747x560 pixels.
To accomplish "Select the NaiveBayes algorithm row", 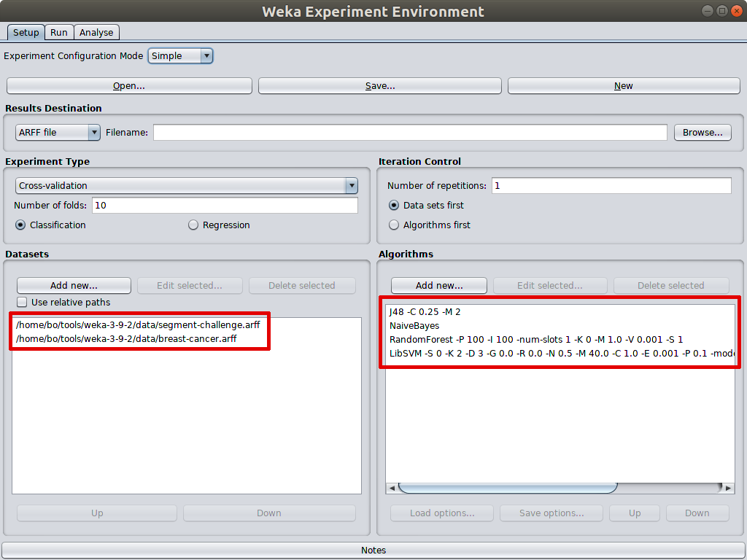I will pos(560,326).
